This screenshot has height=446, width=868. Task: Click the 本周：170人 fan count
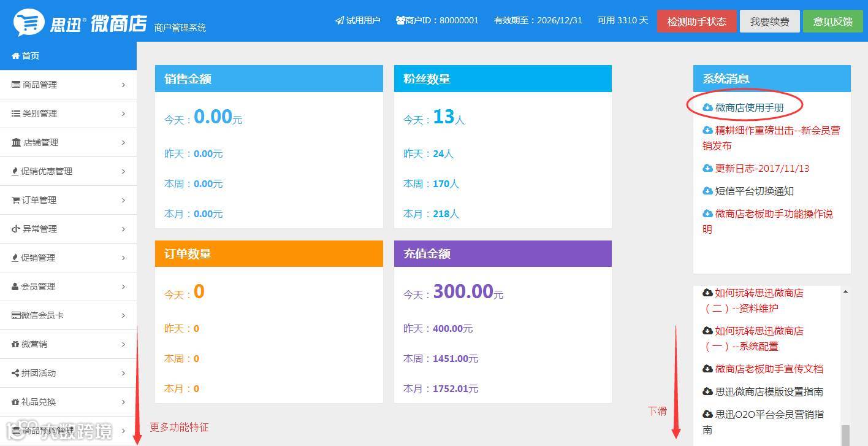point(431,183)
